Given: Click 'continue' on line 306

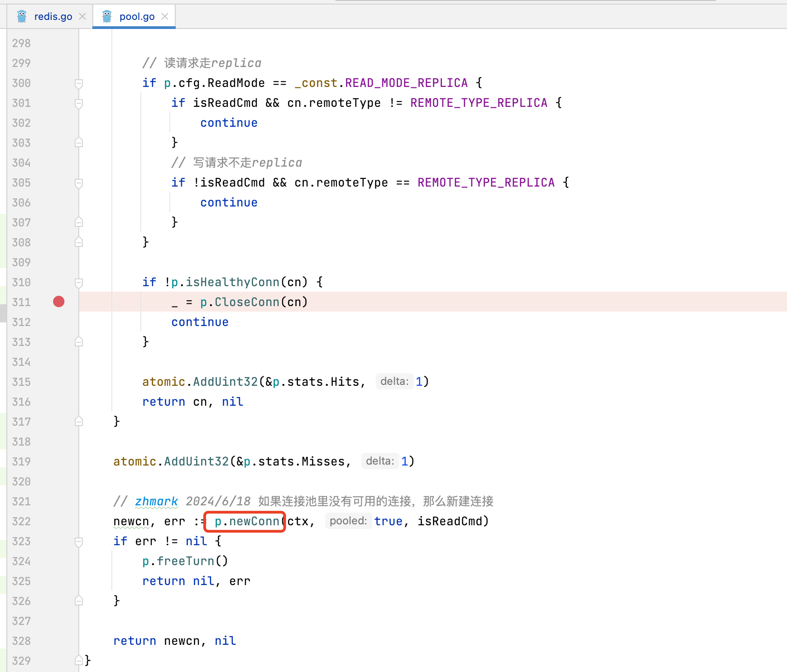Looking at the screenshot, I should [229, 202].
